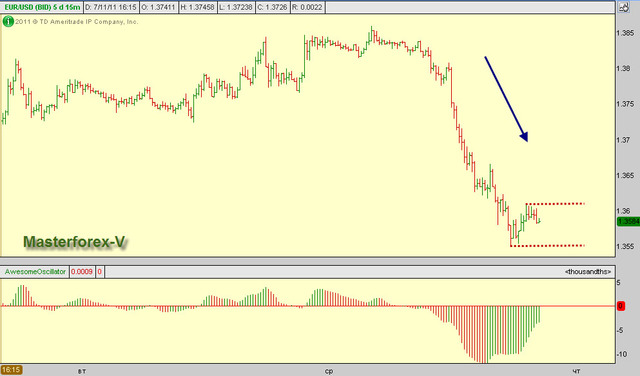Click the чт day label on the time axis

(576, 371)
